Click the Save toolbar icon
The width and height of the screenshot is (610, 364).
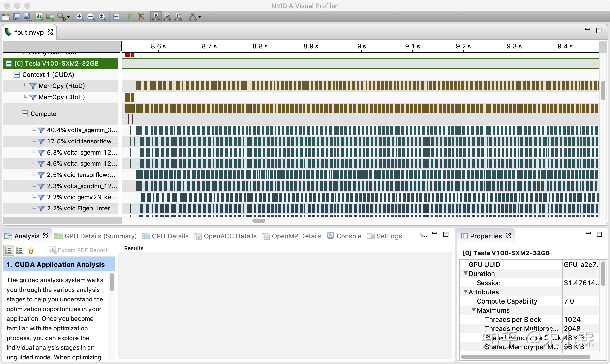click(x=17, y=17)
